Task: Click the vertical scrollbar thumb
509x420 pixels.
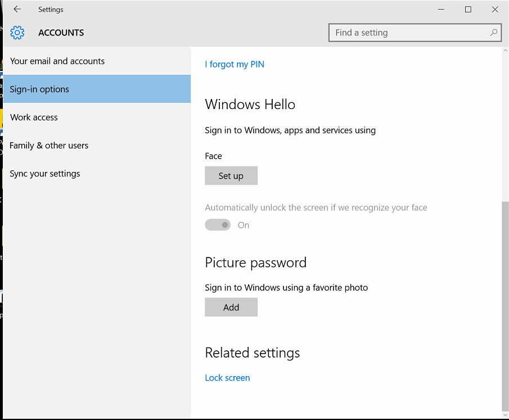Action: [x=505, y=304]
